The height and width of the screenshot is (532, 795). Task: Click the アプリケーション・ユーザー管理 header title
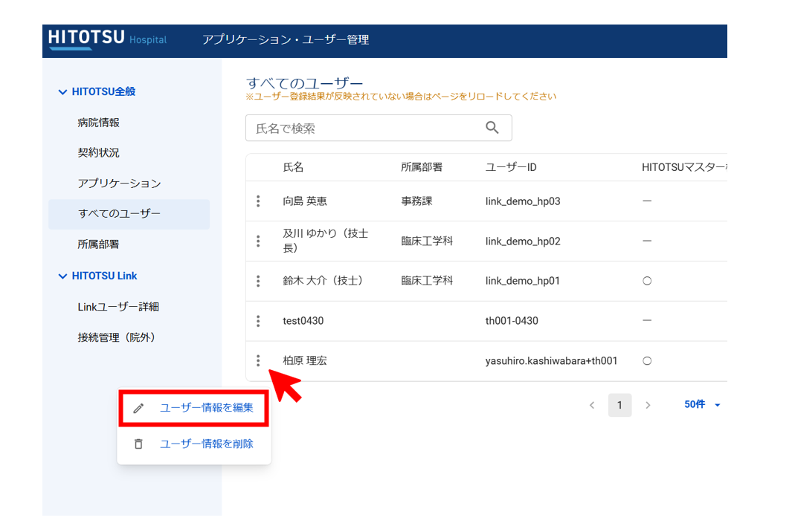tap(286, 39)
